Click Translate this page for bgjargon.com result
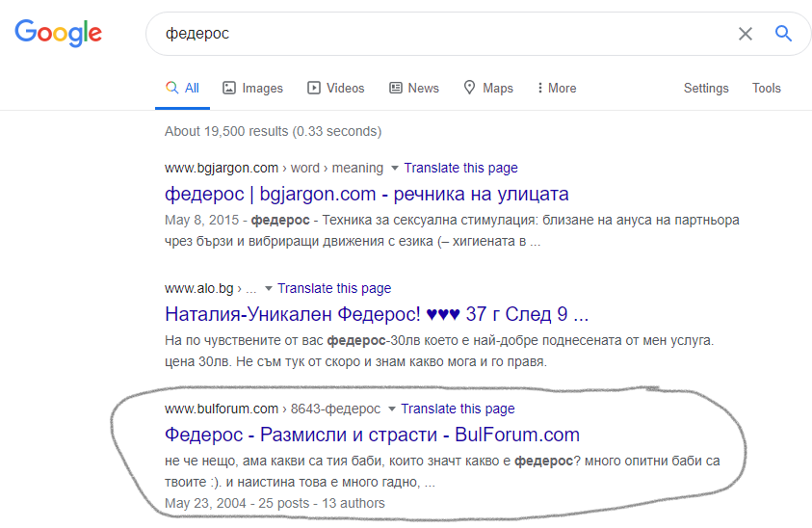The width and height of the screenshot is (812, 528). coord(460,168)
